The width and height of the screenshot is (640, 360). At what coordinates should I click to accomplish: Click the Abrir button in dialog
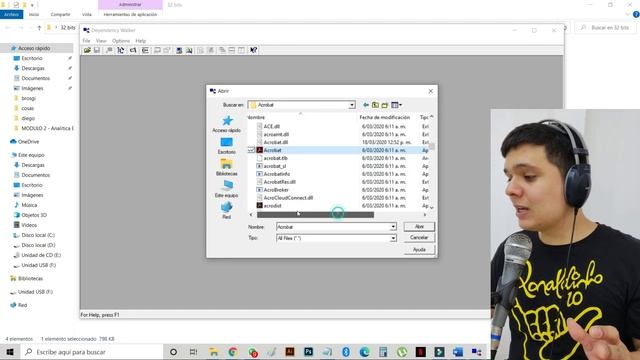419,227
